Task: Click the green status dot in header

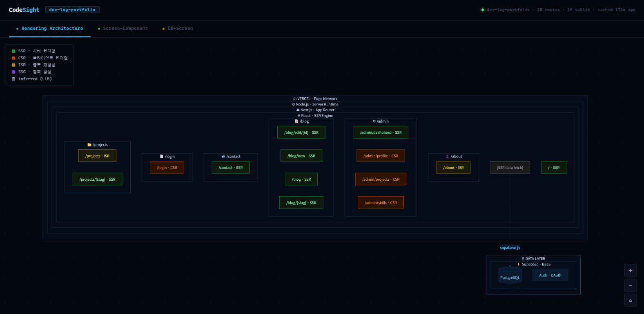Action: (483, 10)
